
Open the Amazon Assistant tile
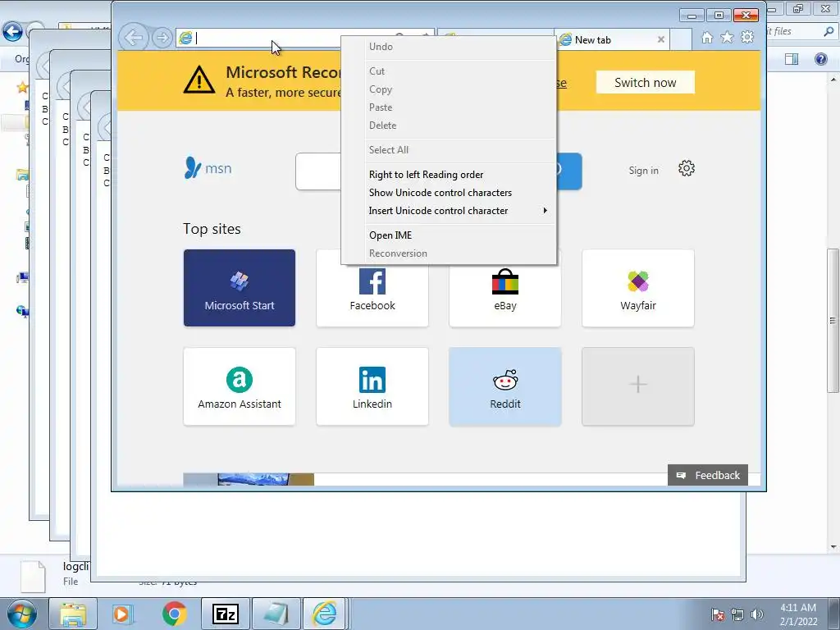[240, 386]
